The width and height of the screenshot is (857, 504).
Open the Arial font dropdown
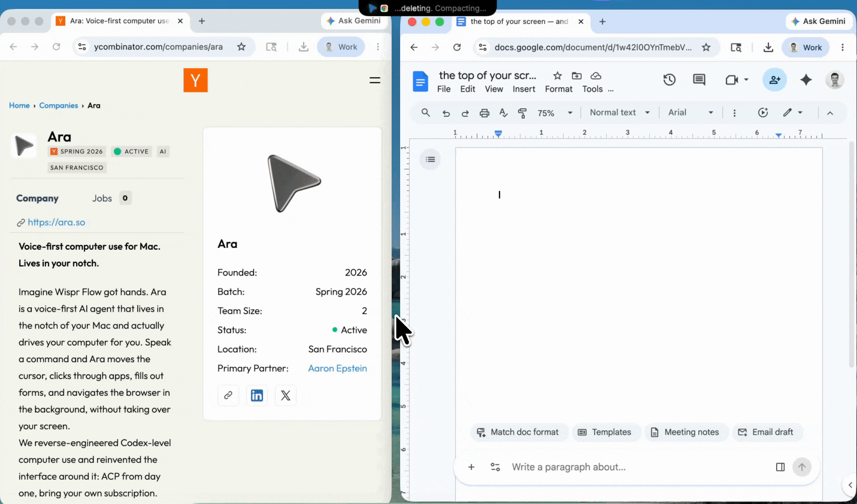tap(690, 112)
